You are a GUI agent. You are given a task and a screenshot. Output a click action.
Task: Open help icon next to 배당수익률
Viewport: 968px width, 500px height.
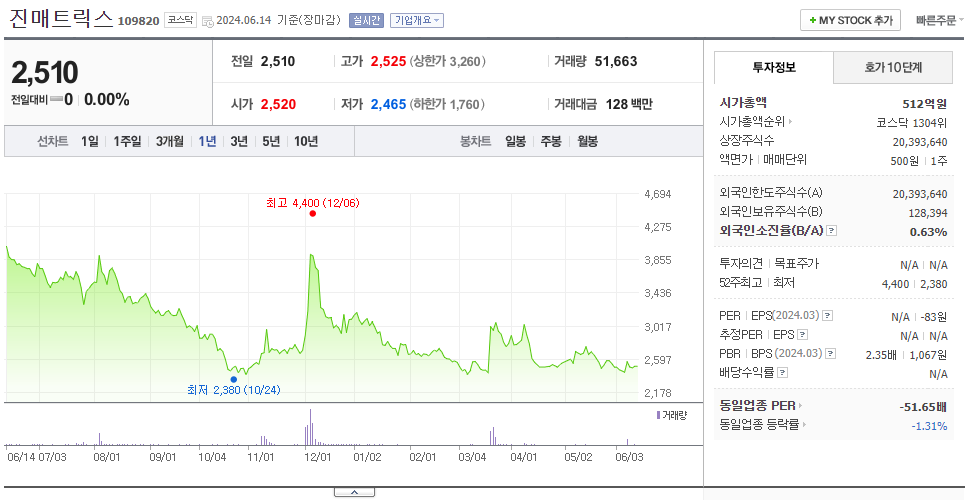click(x=783, y=373)
